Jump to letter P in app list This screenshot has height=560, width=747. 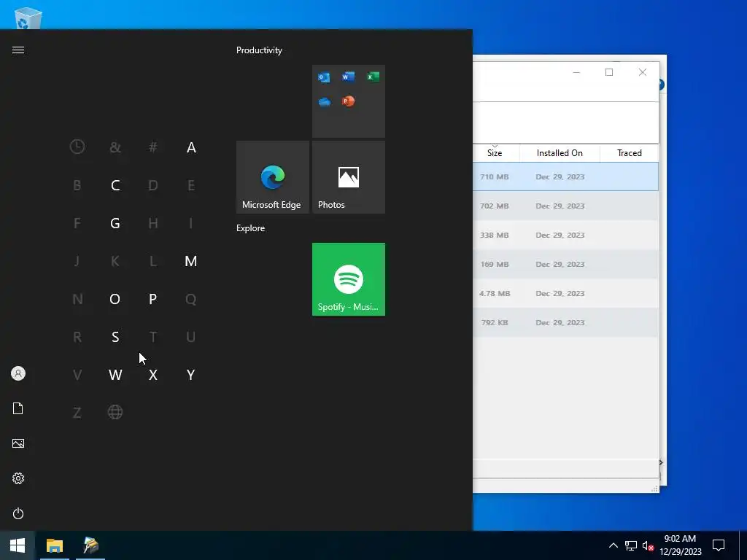[x=153, y=299]
